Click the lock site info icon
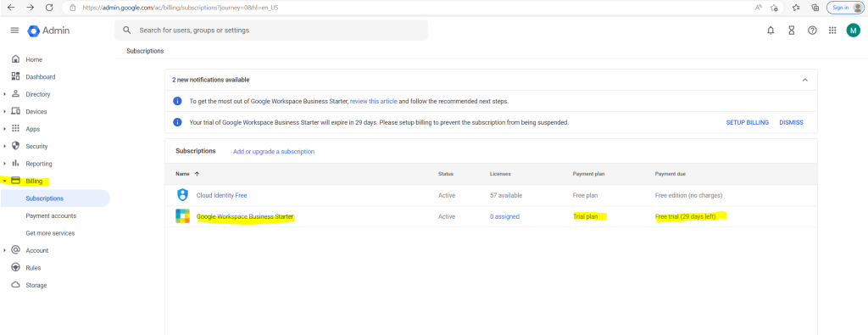The height and width of the screenshot is (335, 868). [73, 8]
